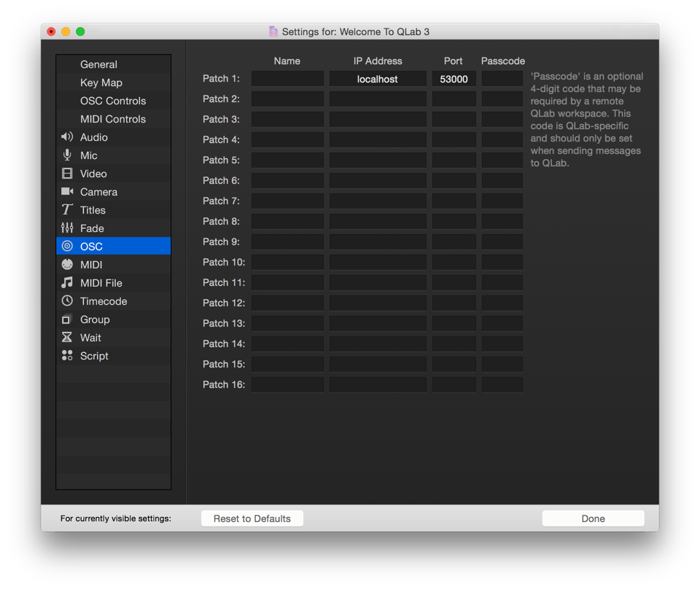
Task: Switch to the General settings section
Action: [x=98, y=64]
